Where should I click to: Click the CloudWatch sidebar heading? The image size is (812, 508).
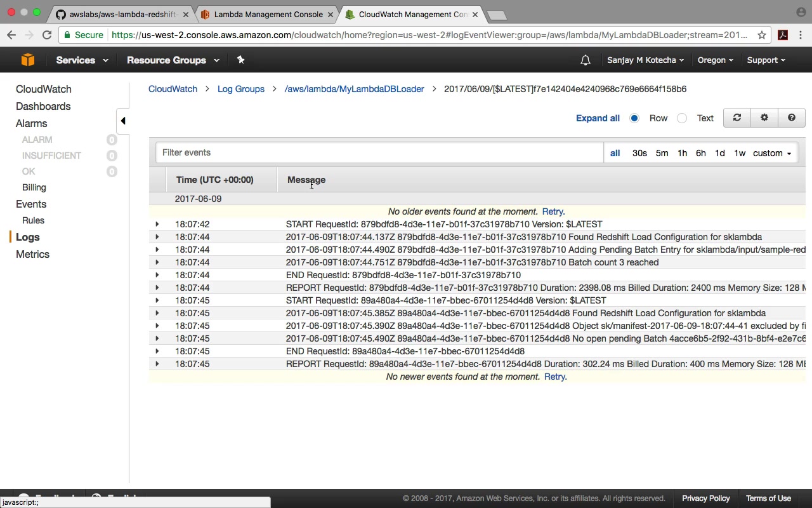(44, 90)
